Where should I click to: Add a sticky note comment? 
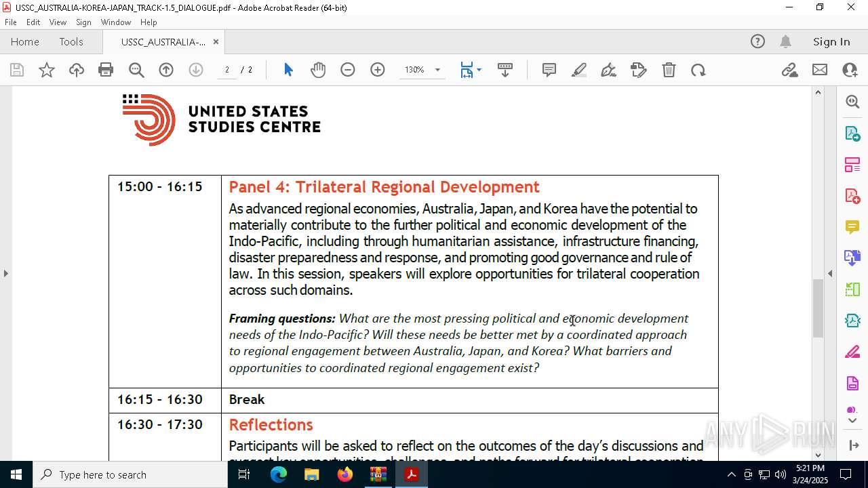549,70
